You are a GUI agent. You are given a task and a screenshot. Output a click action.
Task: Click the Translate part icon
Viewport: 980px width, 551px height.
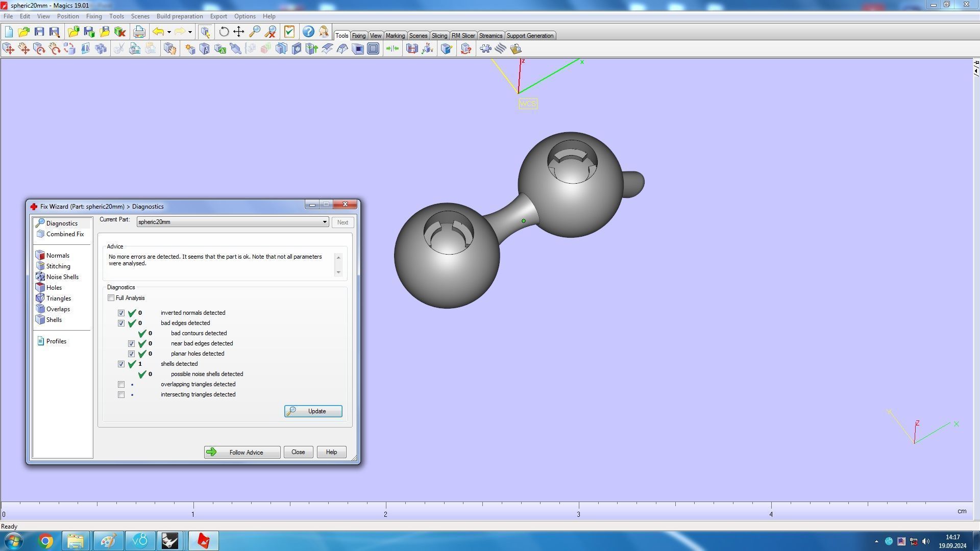[9, 49]
